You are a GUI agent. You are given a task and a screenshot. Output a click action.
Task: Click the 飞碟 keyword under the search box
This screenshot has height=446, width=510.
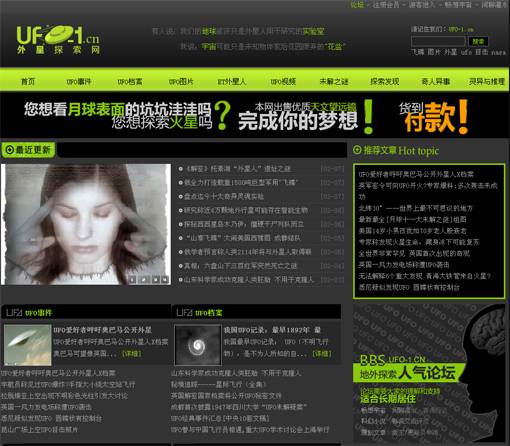[x=418, y=52]
